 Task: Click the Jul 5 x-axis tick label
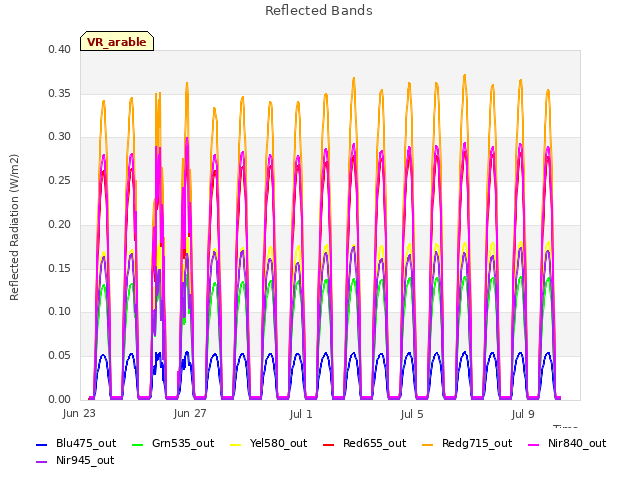click(x=412, y=414)
